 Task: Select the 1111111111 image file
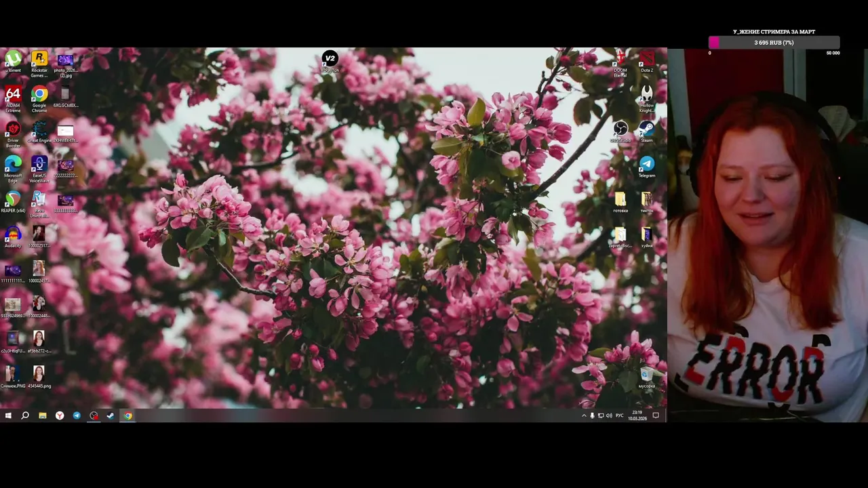pyautogui.click(x=13, y=272)
